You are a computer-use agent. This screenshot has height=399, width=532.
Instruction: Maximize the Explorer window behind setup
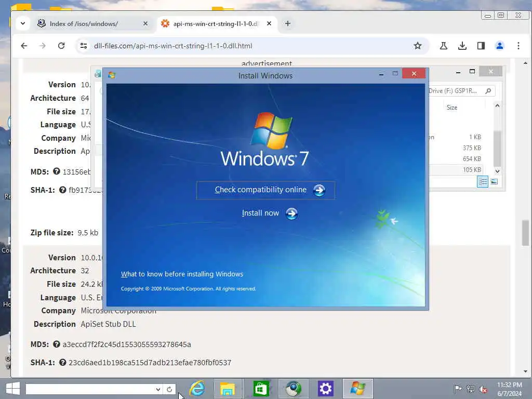click(x=472, y=71)
